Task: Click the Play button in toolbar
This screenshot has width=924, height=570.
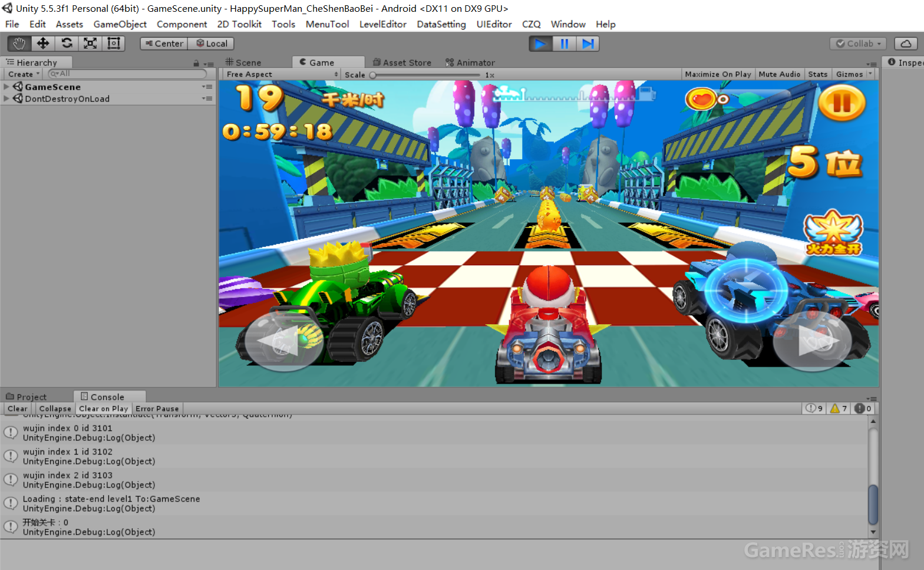Action: coord(540,44)
